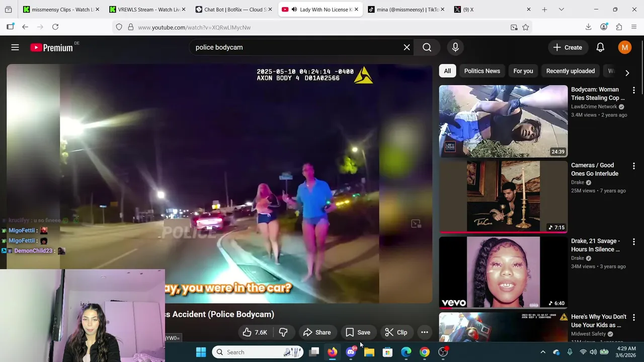Open options for 'Here's Why You Don't' video

tap(634, 318)
